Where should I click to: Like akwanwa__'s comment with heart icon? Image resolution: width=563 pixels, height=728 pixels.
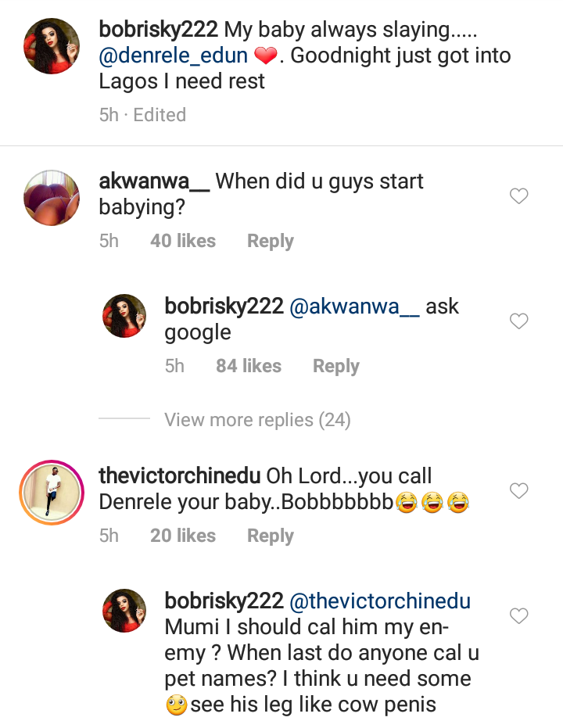pyautogui.click(x=519, y=196)
